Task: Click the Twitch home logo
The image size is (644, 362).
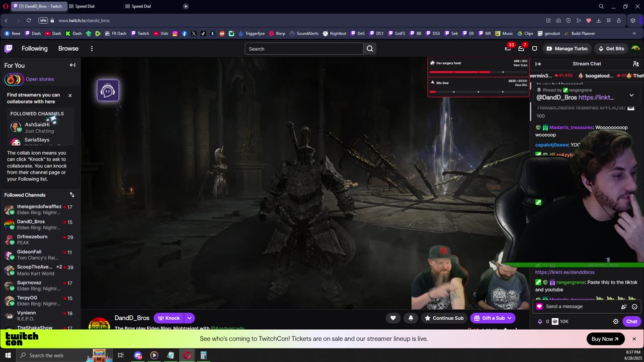Action: point(9,49)
